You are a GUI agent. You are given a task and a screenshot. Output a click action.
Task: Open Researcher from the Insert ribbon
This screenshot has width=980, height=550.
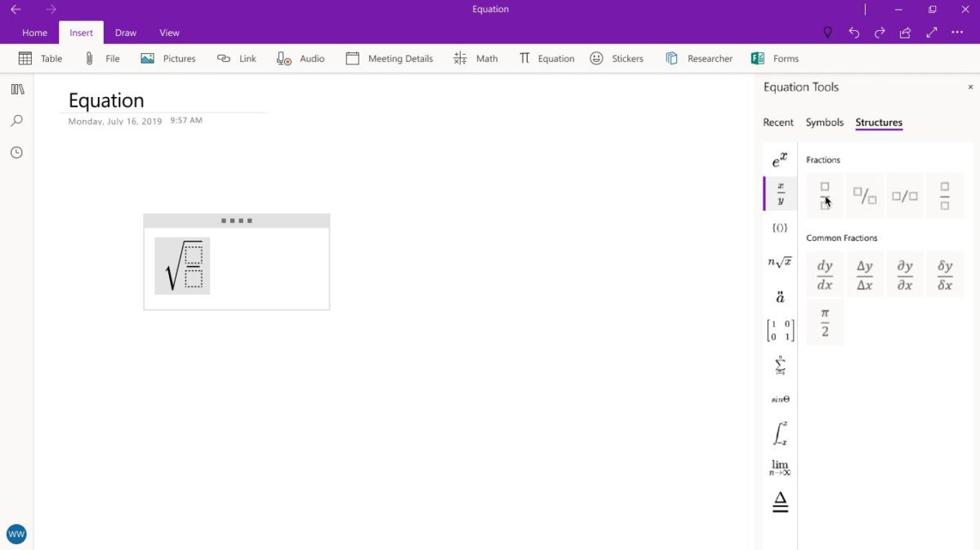(698, 58)
